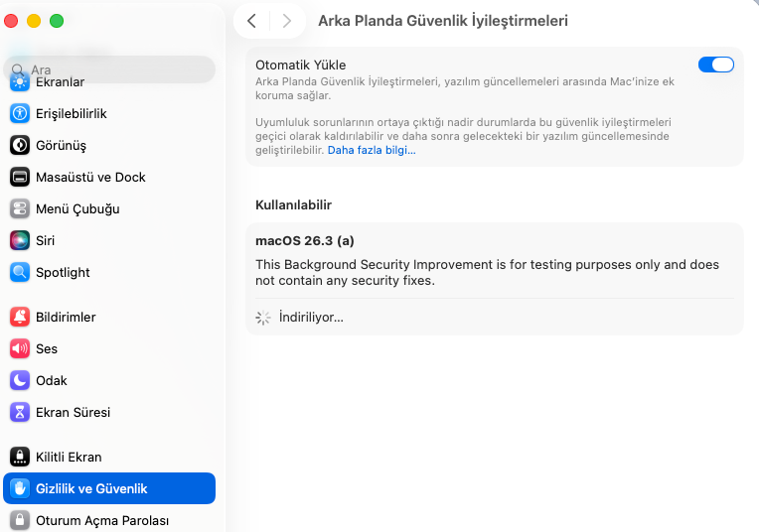Open the Erişilebilirlik accessibility icon

pos(20,113)
